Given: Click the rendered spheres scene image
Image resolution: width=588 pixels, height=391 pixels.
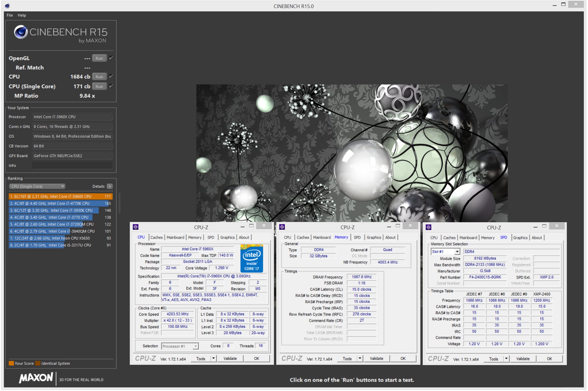Looking at the screenshot, I should [352, 153].
